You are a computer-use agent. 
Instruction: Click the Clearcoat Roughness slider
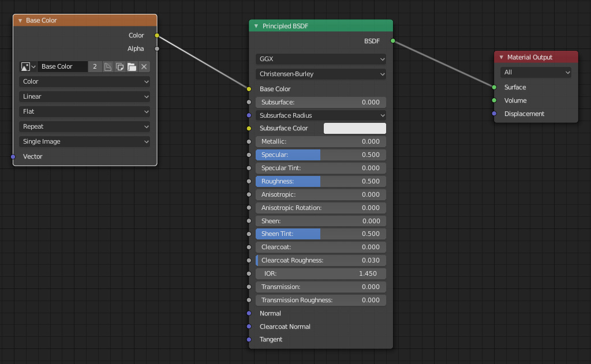[321, 260]
